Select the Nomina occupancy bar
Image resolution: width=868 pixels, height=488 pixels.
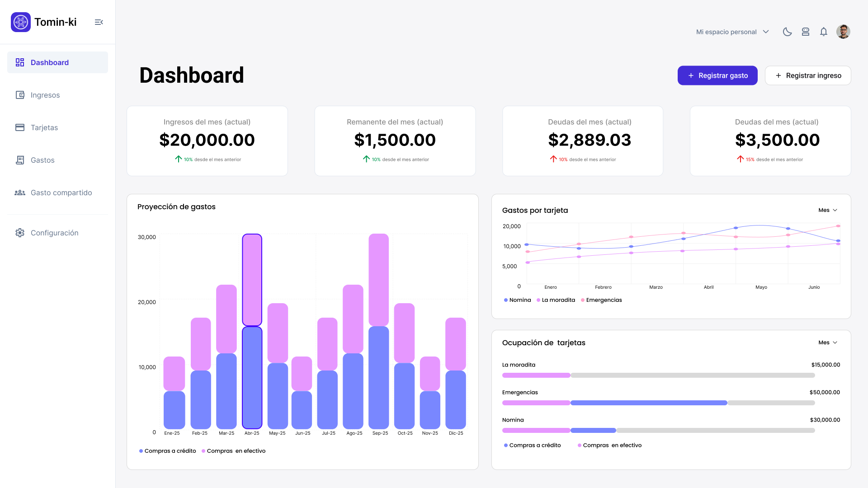(659, 430)
